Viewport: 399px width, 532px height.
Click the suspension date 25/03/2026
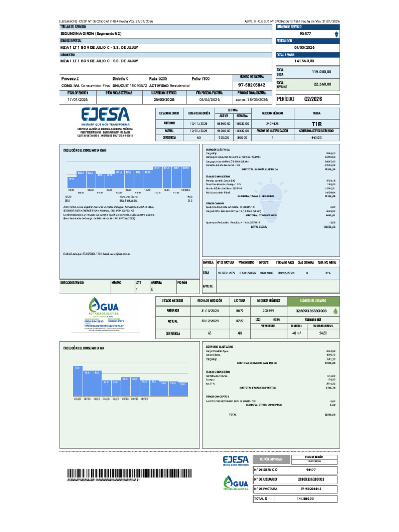pyautogui.click(x=164, y=100)
